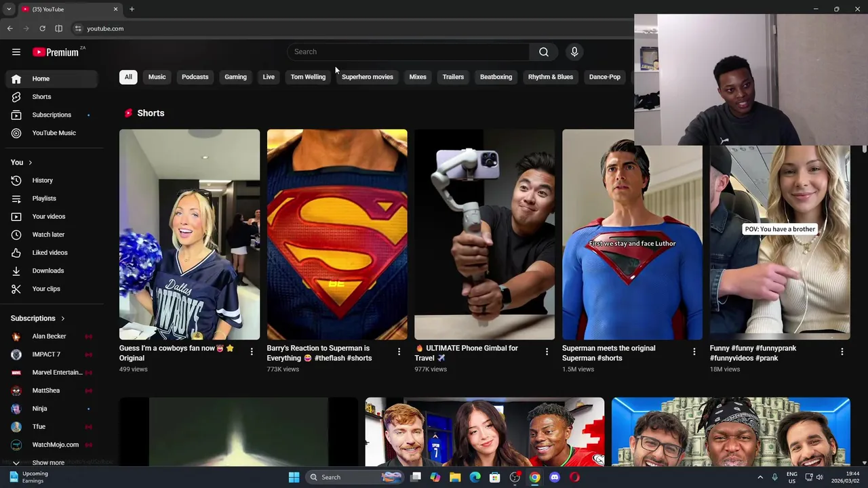Expand the You section chevron
Screen dimensions: 868x488
[x=30, y=163]
